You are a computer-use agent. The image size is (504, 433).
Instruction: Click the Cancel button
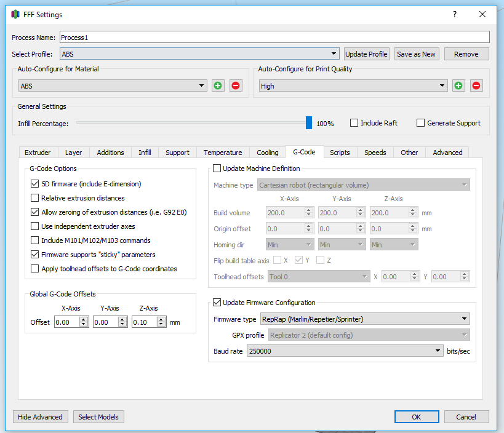point(466,416)
